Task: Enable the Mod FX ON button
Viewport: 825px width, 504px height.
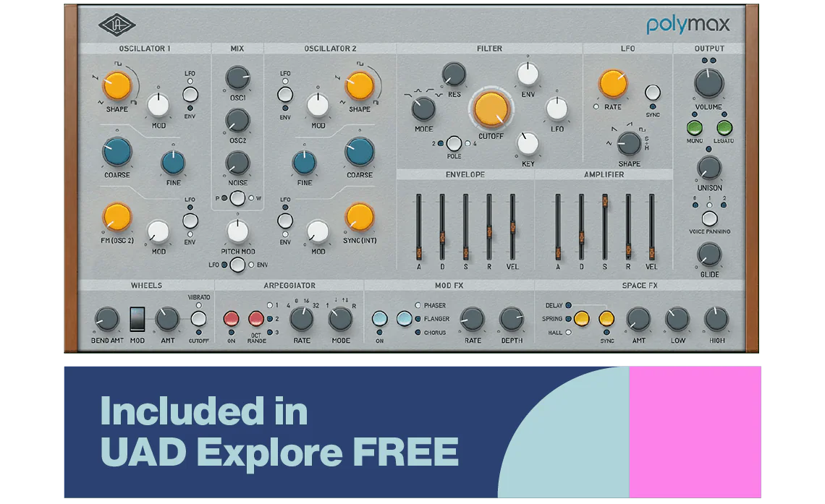Action: pyautogui.click(x=380, y=318)
